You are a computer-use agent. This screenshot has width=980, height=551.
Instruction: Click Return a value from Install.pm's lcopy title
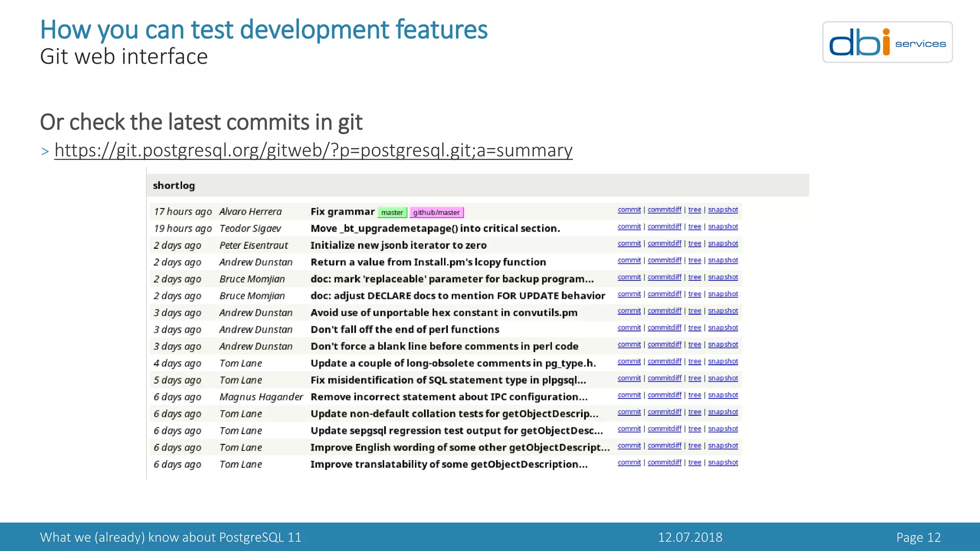[x=428, y=262]
